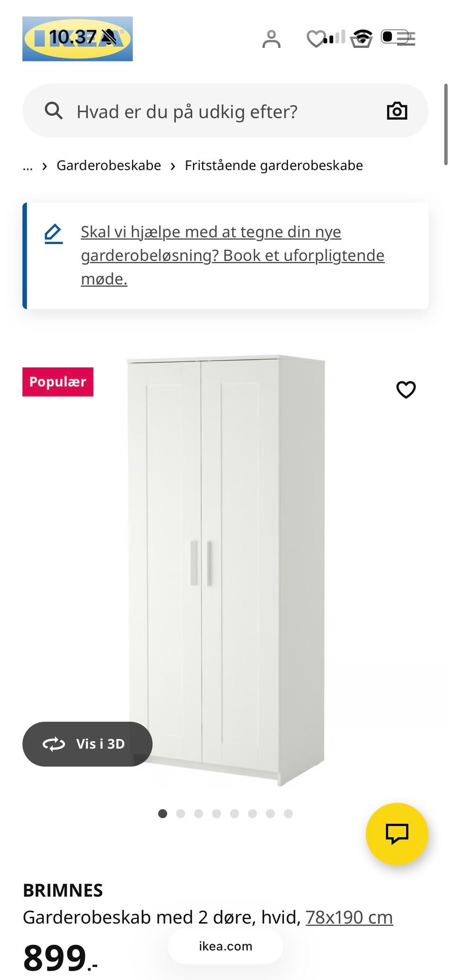Tap the camera visual search icon
The image size is (451, 980).
tap(397, 111)
